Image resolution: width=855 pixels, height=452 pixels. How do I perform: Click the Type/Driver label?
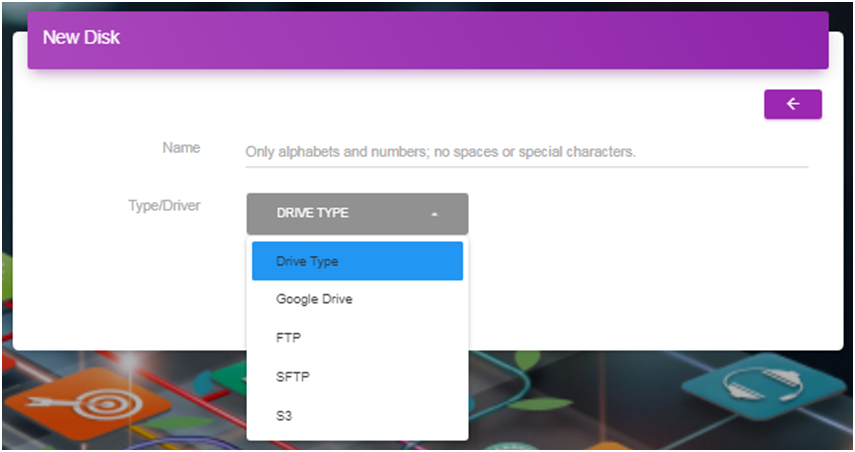coord(164,206)
